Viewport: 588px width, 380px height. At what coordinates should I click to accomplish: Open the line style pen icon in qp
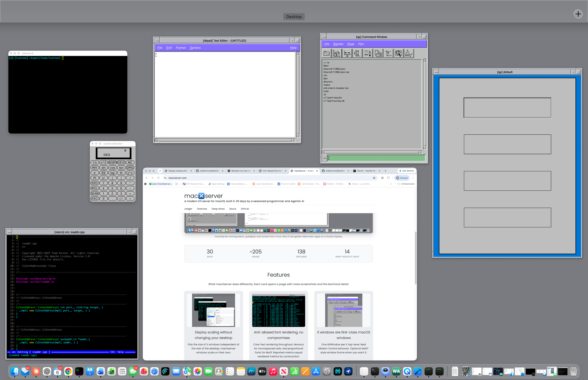point(367,53)
